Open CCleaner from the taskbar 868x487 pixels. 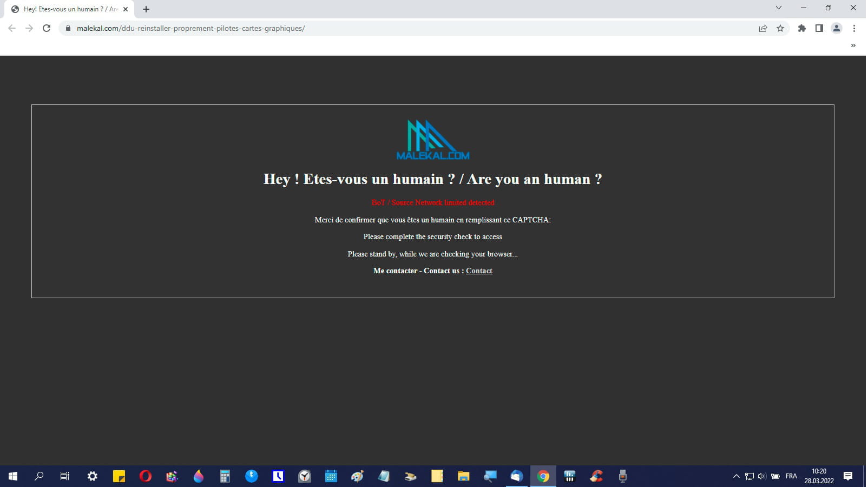coord(596,476)
